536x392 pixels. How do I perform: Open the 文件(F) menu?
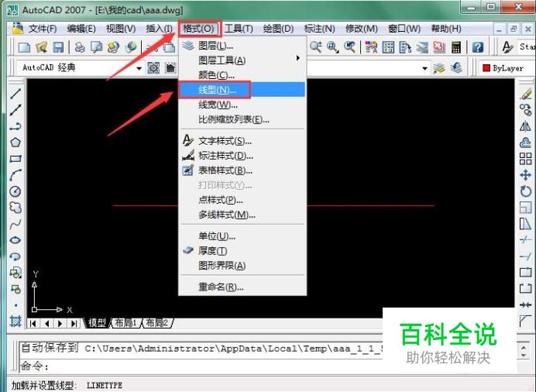[x=42, y=29]
